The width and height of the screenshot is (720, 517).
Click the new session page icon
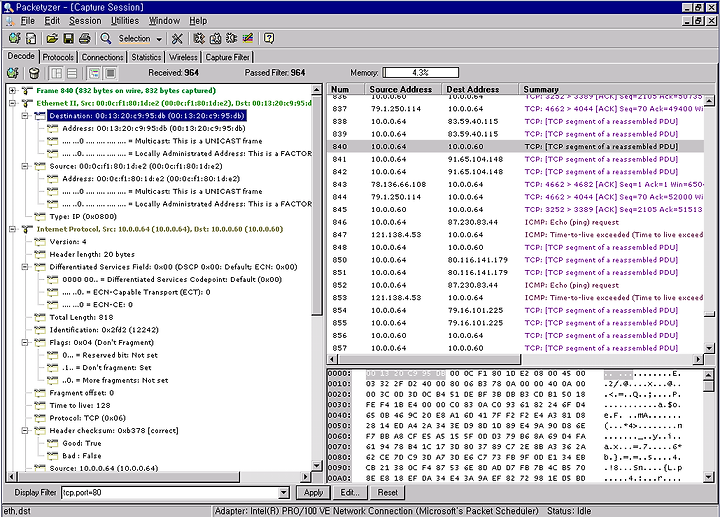pyautogui.click(x=31, y=39)
